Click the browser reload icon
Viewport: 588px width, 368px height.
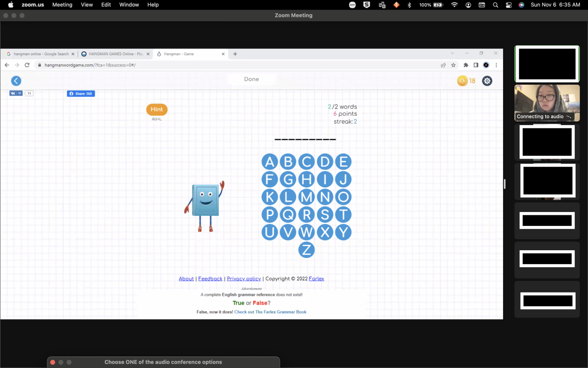(x=27, y=65)
